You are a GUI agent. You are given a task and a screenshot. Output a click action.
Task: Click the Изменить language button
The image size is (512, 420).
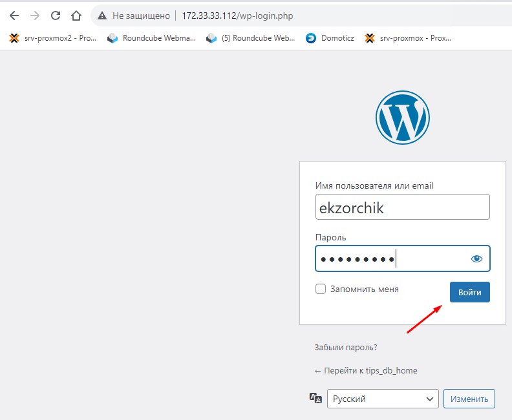click(x=469, y=399)
